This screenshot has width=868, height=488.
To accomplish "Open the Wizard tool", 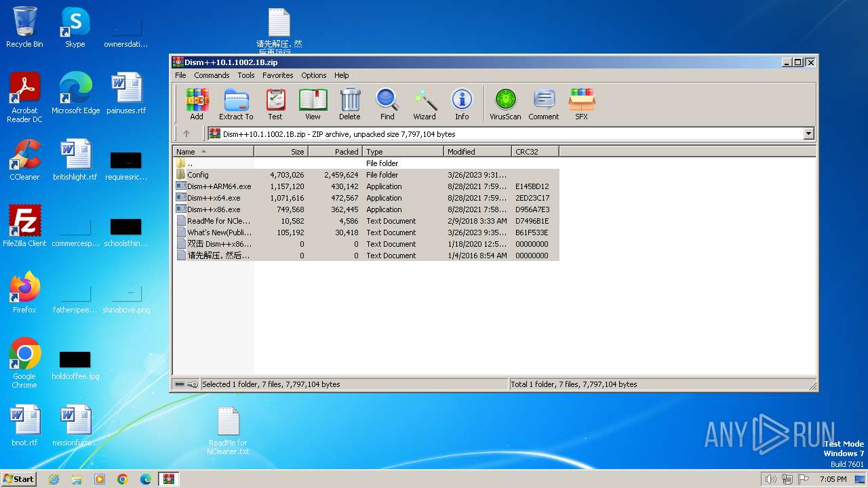I will point(425,104).
